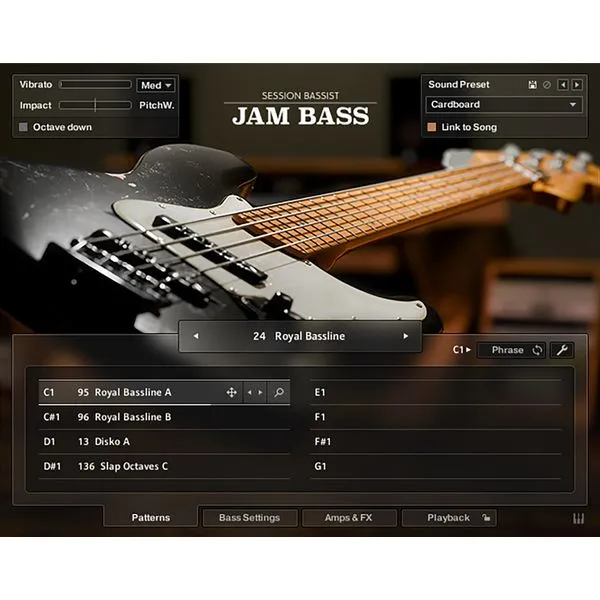The image size is (600, 600).
Task: Click the empty F#1 pattern slot
Action: click(435, 442)
